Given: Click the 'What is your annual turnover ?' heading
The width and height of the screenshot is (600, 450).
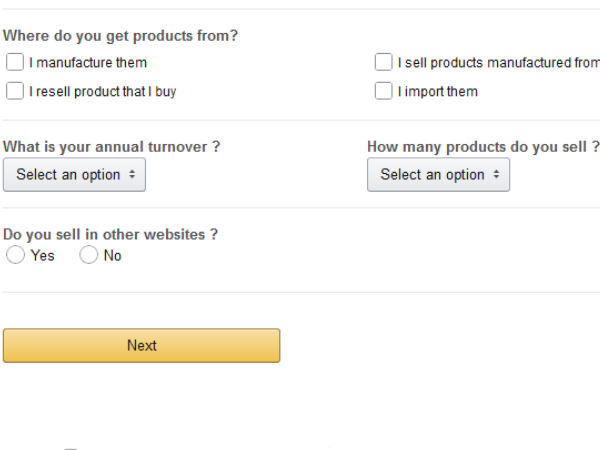Looking at the screenshot, I should (x=112, y=147).
